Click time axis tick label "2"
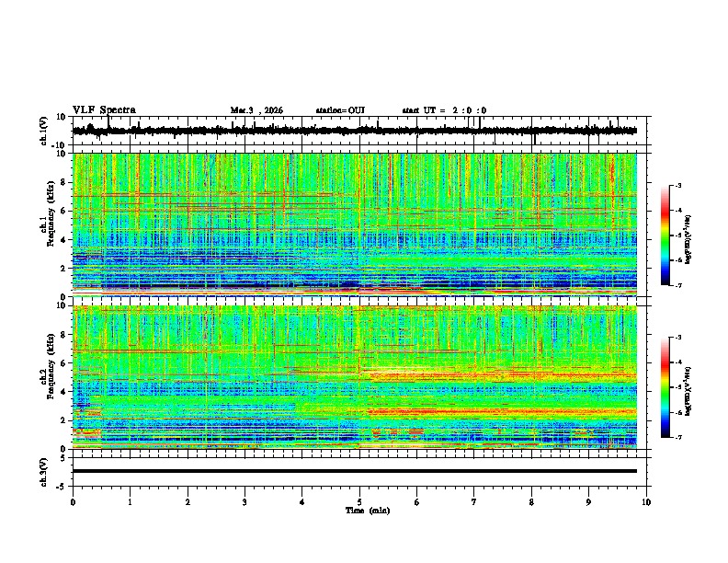728x563 pixels. (x=188, y=502)
